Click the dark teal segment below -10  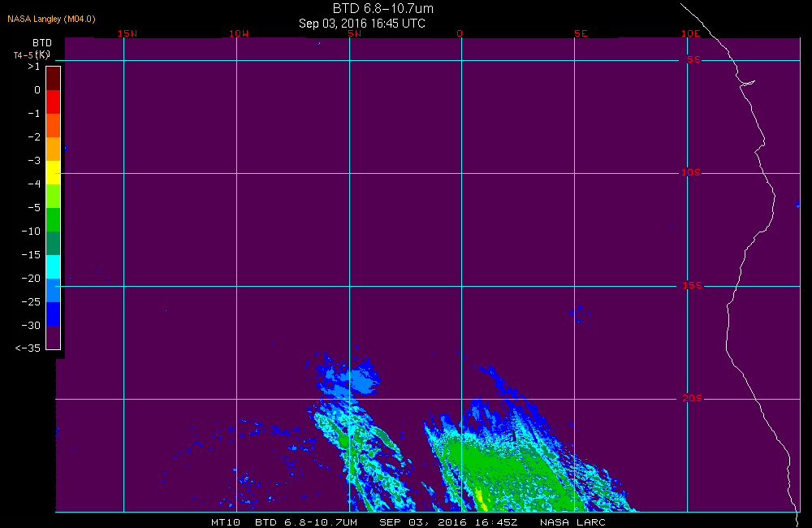pos(54,243)
